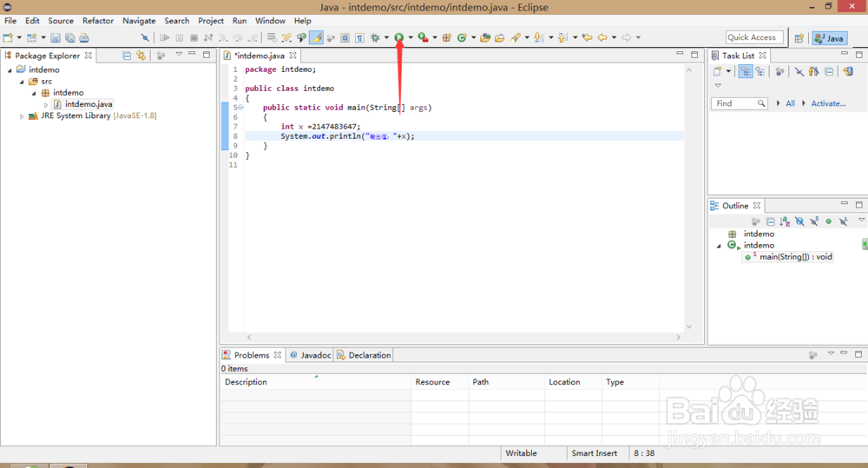Click the Java perspective button
868x468 pixels.
(x=829, y=38)
